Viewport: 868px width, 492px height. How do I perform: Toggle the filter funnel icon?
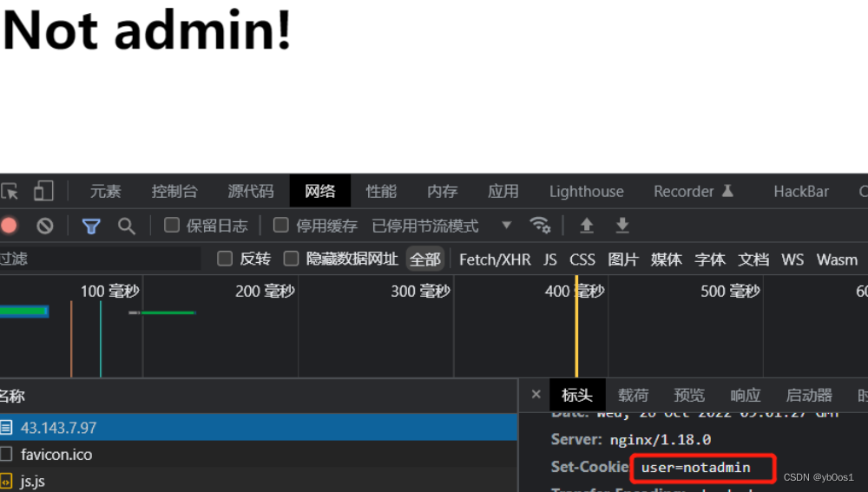click(91, 226)
